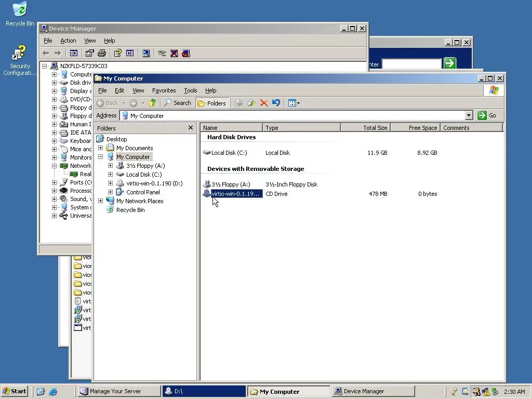Sort by Comments column header
Image resolution: width=532 pixels, height=399 pixels.
(471, 128)
